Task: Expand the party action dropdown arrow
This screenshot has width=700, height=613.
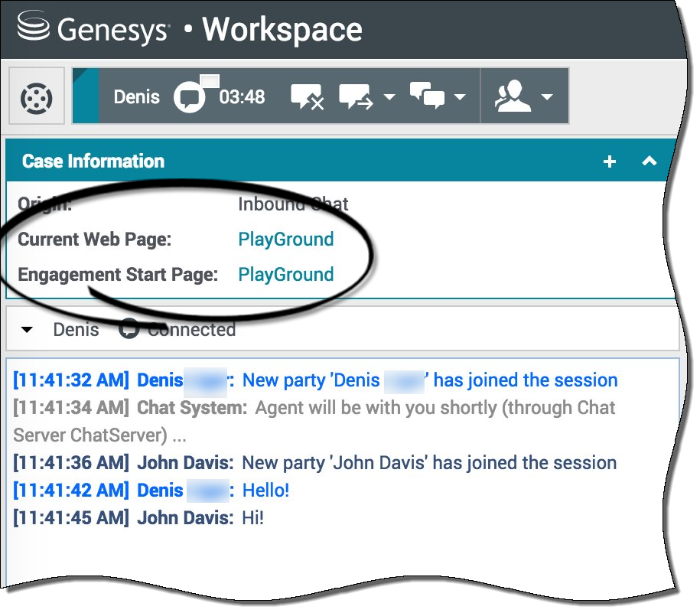Action: tap(547, 96)
